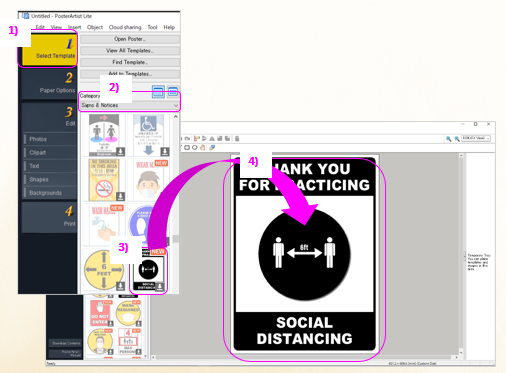The height and width of the screenshot is (373, 506).
Task: Select the no smoking sign template
Action: click(104, 180)
